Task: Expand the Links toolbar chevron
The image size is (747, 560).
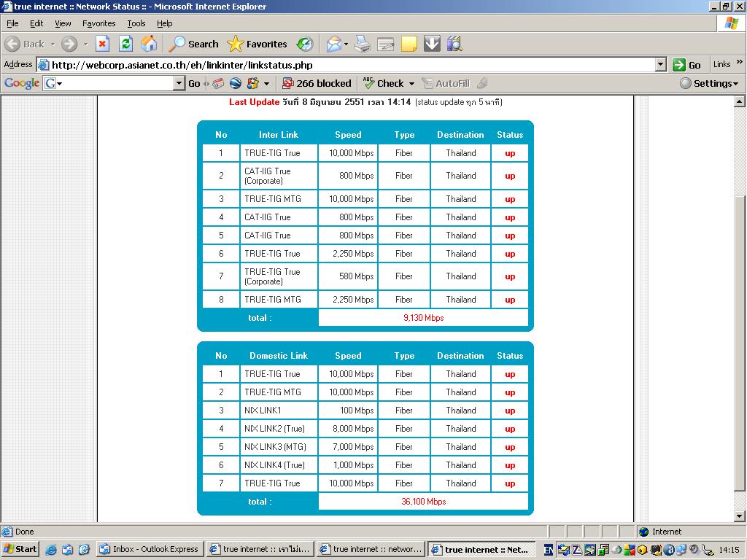Action: click(739, 62)
